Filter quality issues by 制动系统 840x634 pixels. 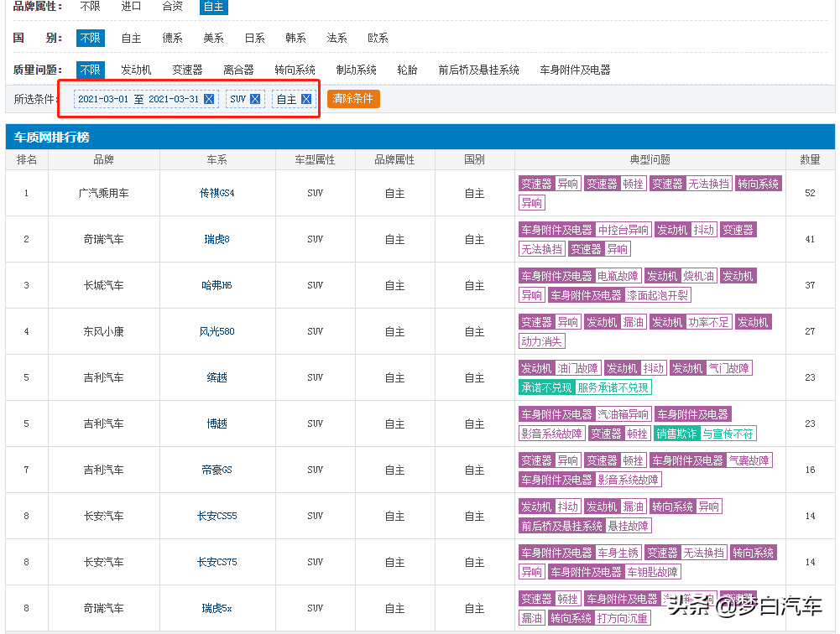click(357, 70)
